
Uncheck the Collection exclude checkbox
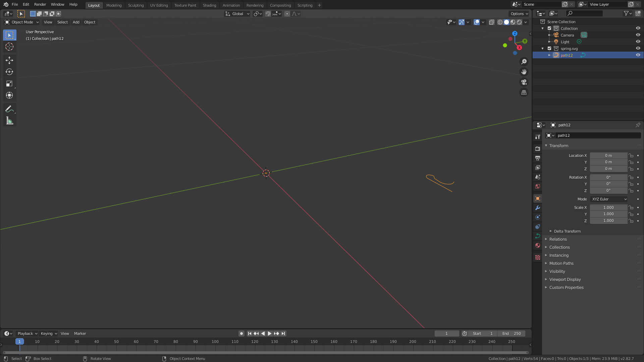pos(549,28)
